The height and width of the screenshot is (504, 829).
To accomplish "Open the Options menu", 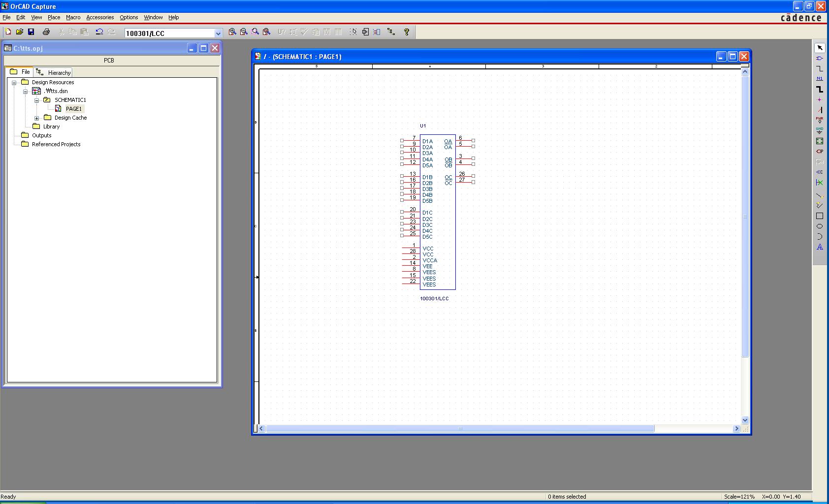I will pos(128,17).
